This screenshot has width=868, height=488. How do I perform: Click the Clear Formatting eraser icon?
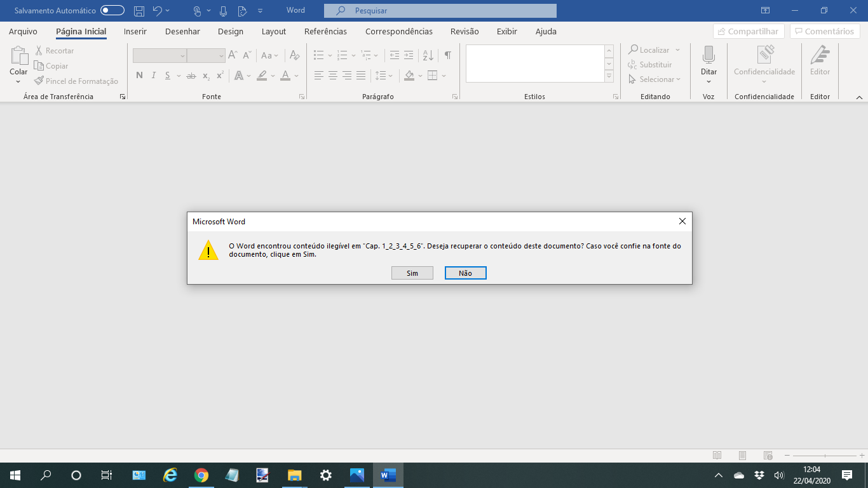click(294, 55)
